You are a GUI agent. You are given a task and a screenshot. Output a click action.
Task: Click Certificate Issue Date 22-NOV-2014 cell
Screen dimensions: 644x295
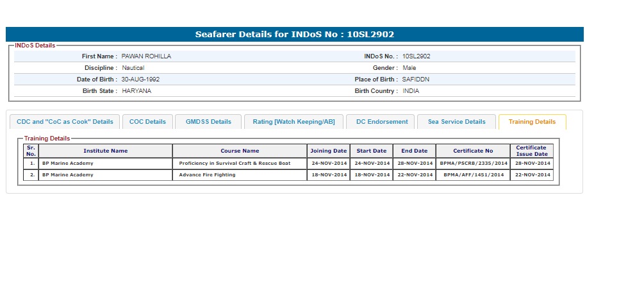(x=532, y=175)
